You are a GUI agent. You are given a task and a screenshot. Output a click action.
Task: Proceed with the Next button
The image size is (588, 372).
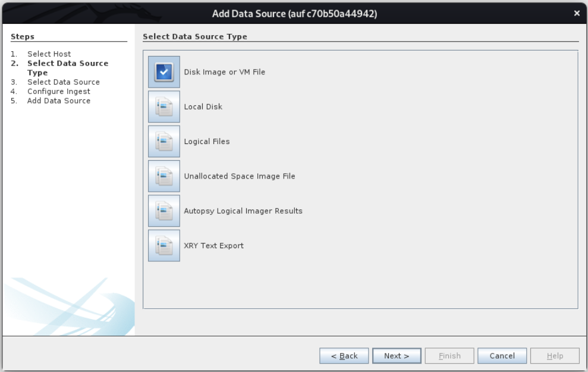397,356
